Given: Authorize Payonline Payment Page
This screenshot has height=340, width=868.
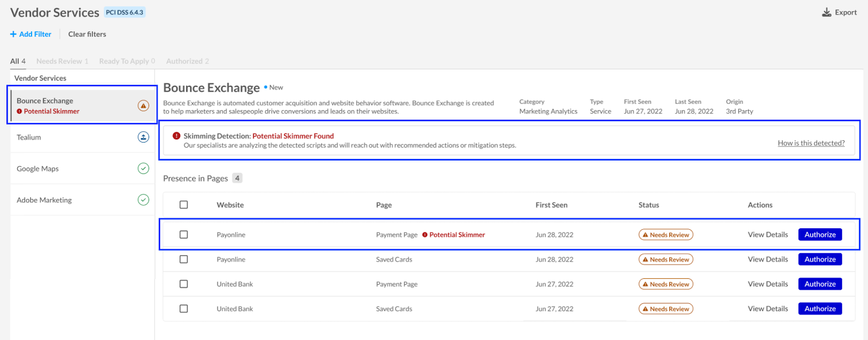Looking at the screenshot, I should 820,235.
